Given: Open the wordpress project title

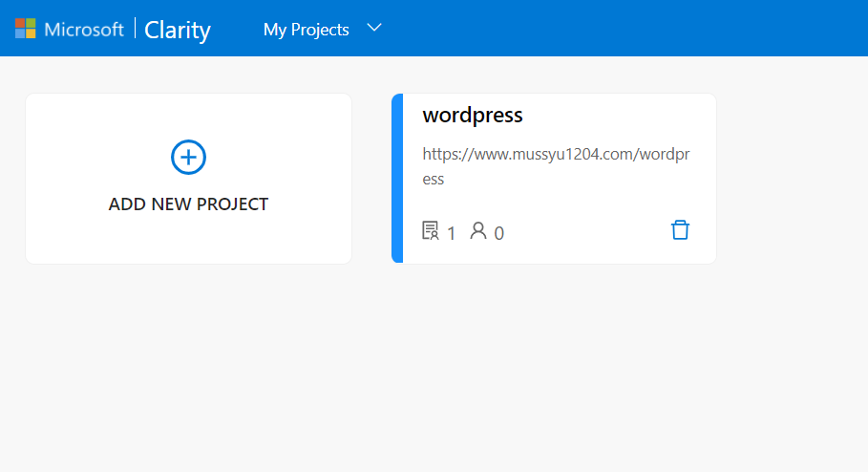Looking at the screenshot, I should (473, 116).
